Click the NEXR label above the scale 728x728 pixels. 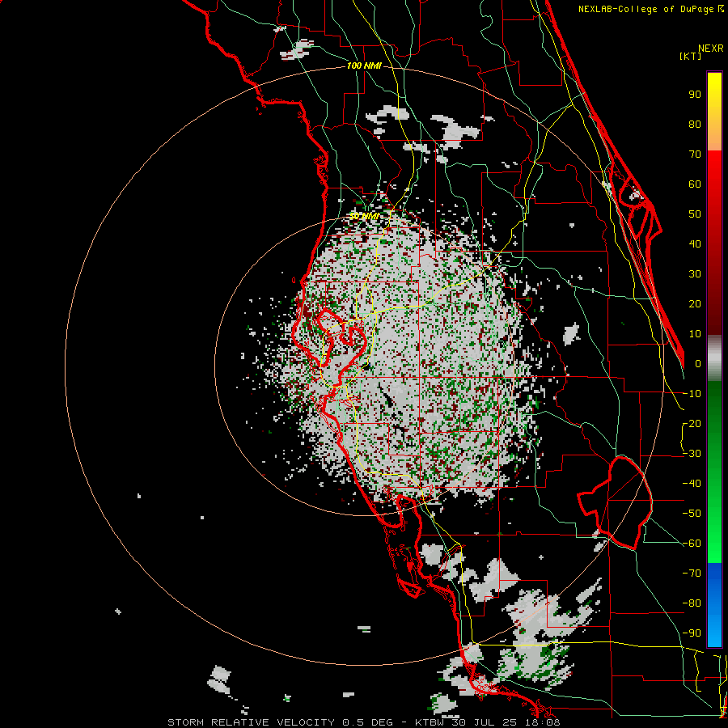click(710, 49)
